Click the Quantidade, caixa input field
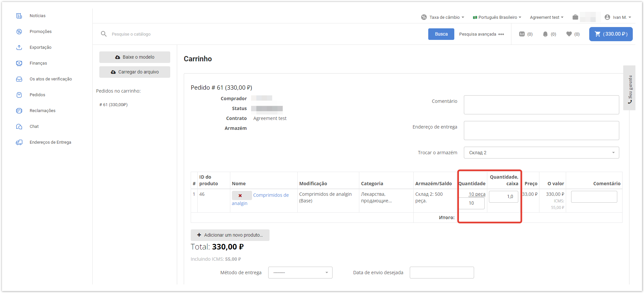Image resolution: width=644 pixels, height=293 pixels. pos(503,196)
